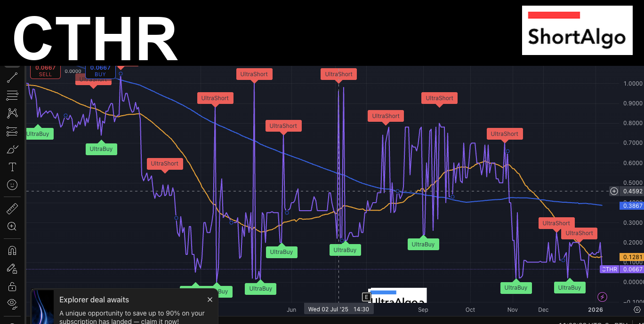Toggle magnet mode for drawings
Screen dimensions: 644x324
coord(12,250)
